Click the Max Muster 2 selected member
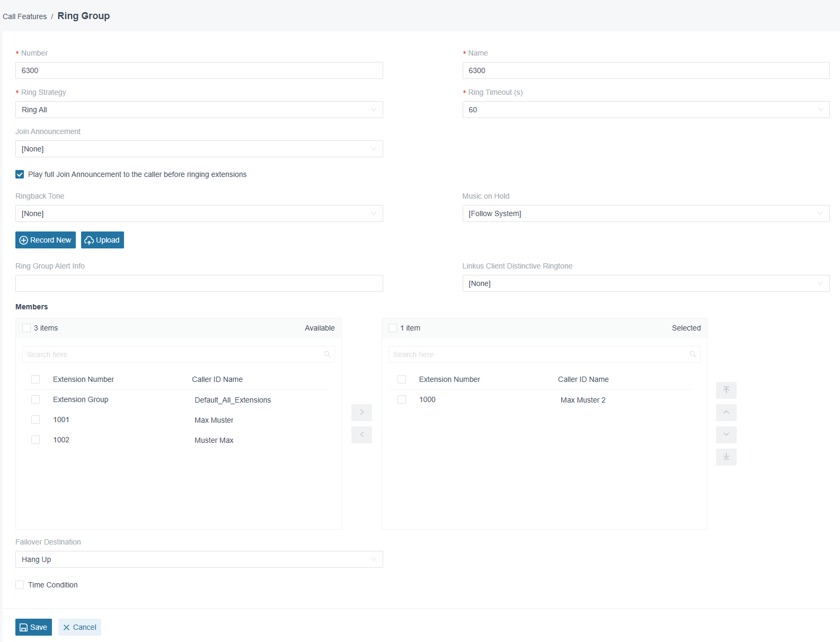 pyautogui.click(x=583, y=400)
